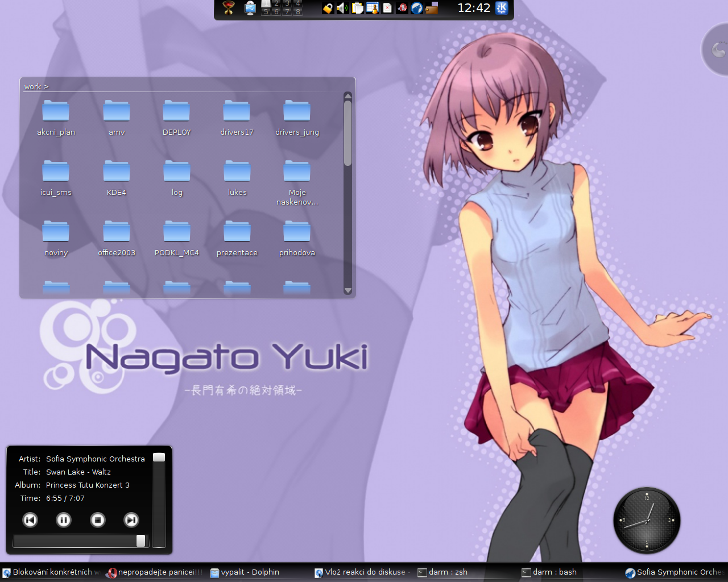728x582 pixels.
Task: Switch to virtual desktop 4 in pager
Action: (x=297, y=3)
